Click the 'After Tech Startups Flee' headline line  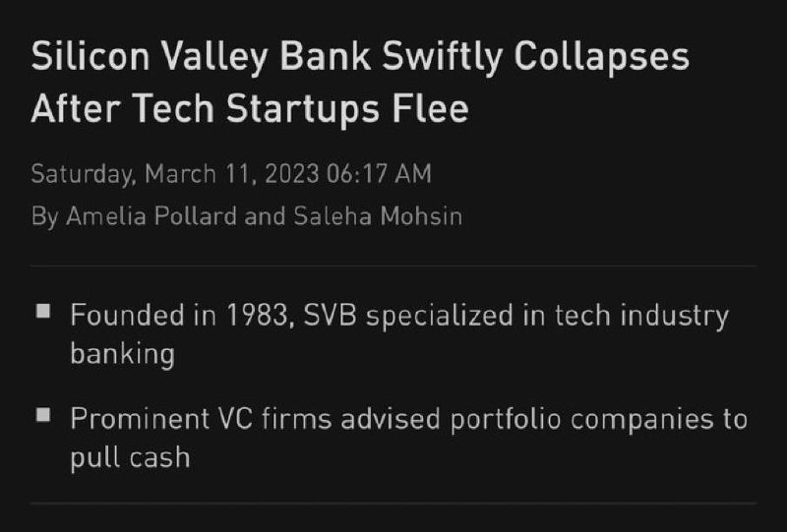click(250, 109)
